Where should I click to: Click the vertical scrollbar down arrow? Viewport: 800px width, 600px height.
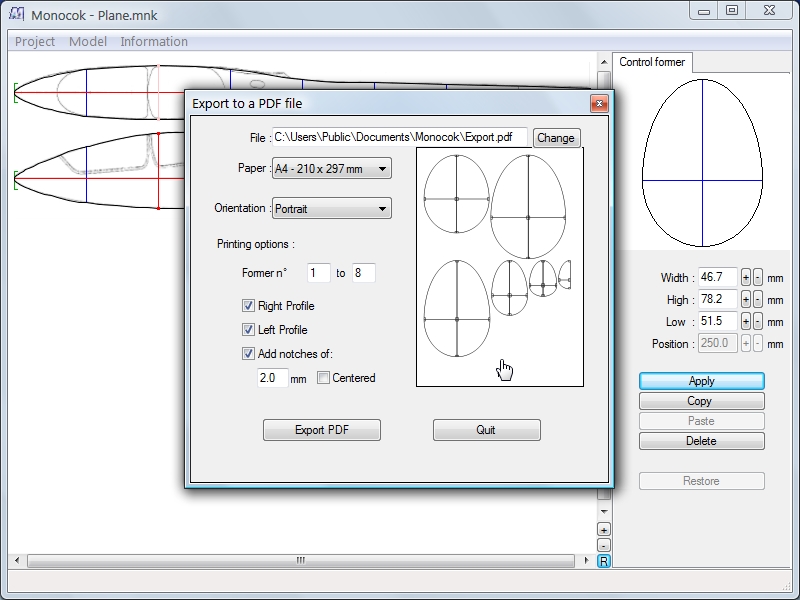(x=604, y=511)
